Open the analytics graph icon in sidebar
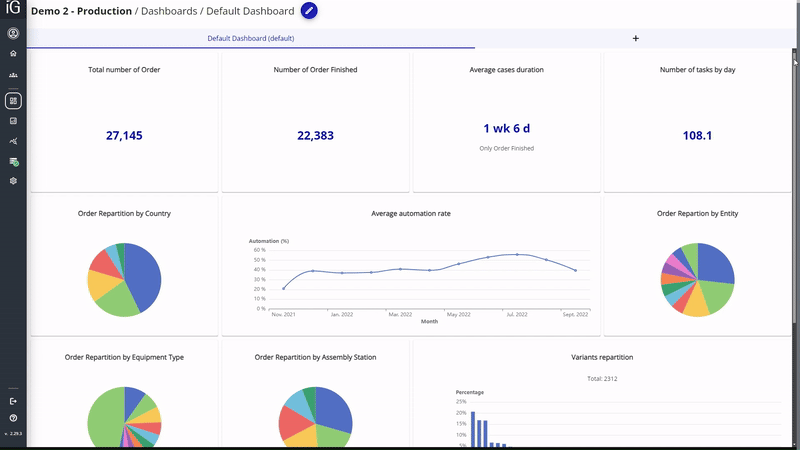The height and width of the screenshot is (450, 800). coord(13,141)
